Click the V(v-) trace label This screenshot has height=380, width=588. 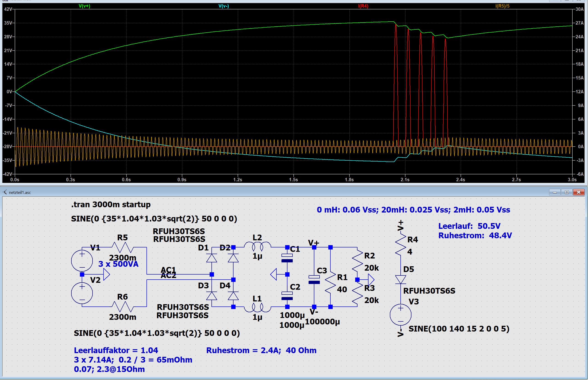click(x=223, y=6)
